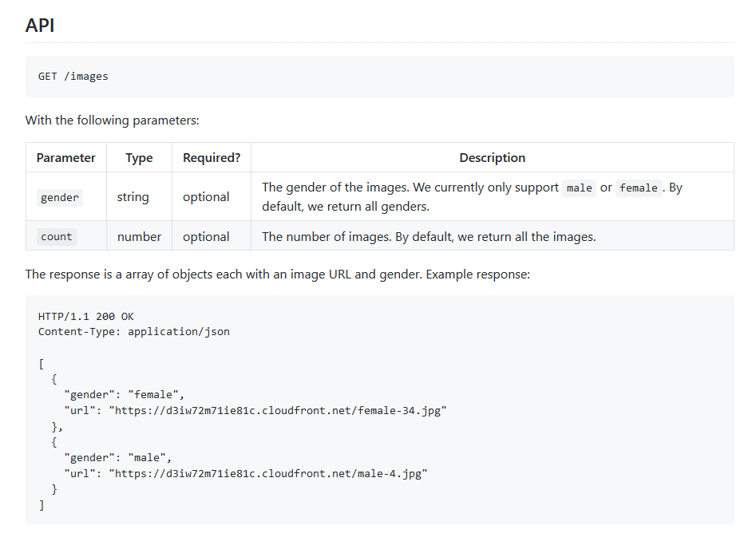Click the number type cell for count

(x=139, y=236)
